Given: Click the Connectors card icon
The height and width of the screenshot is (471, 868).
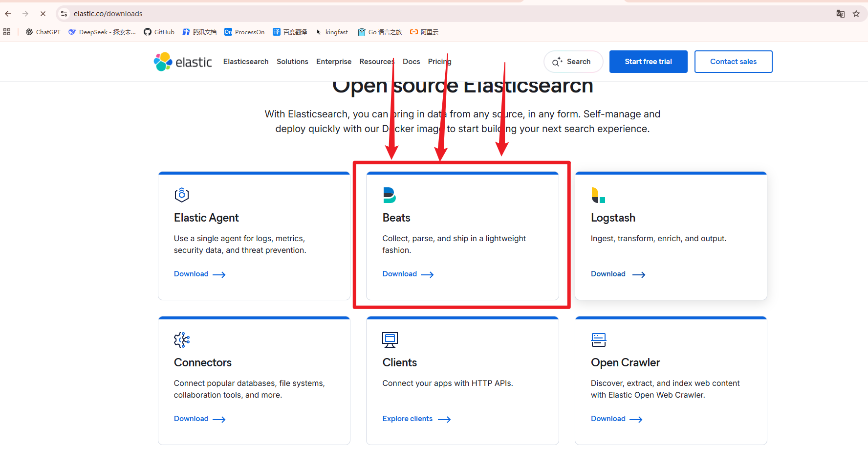Looking at the screenshot, I should tap(182, 340).
